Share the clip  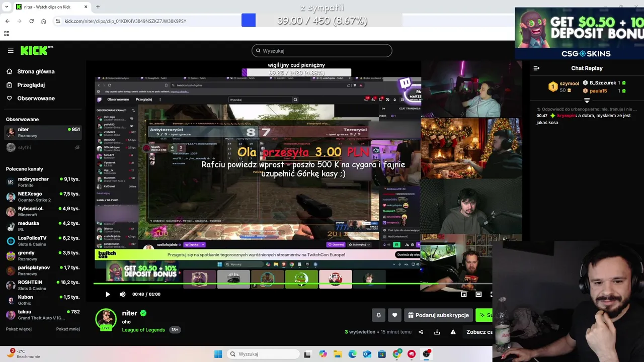421,332
